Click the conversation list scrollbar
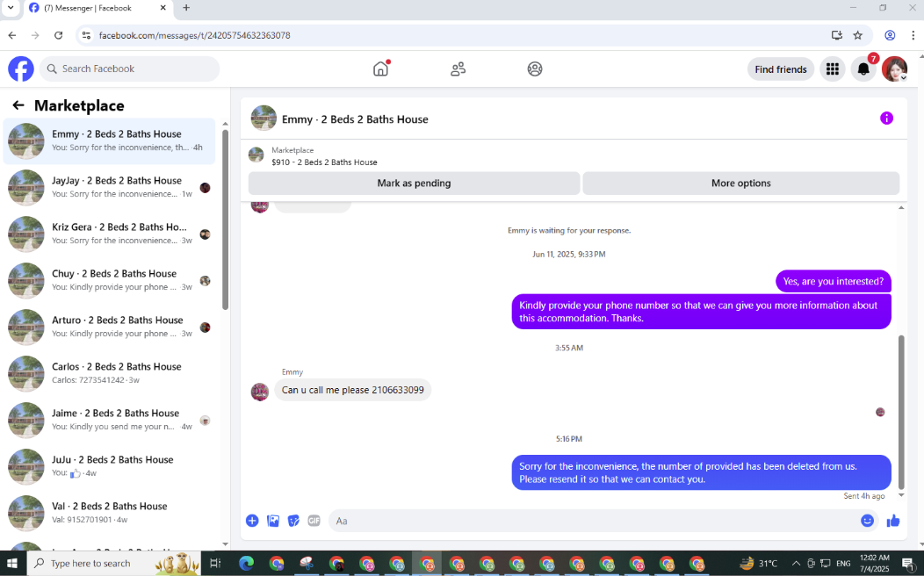 (x=225, y=218)
